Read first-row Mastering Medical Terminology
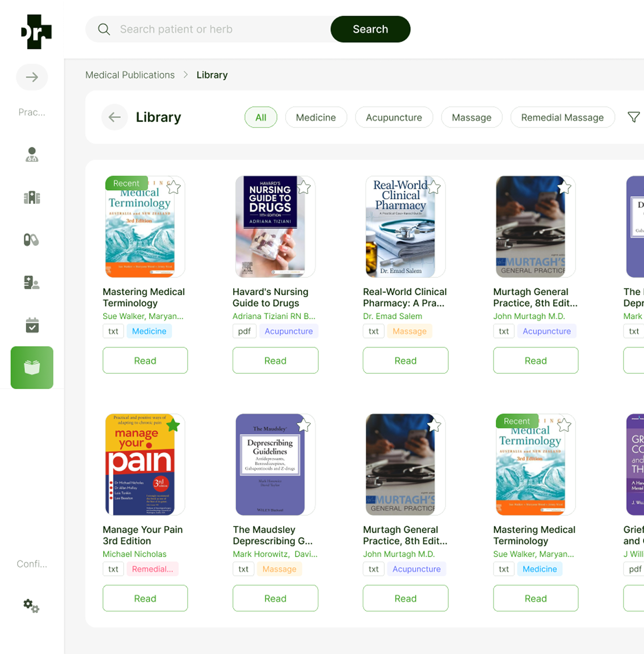This screenshot has height=654, width=644. 145,361
